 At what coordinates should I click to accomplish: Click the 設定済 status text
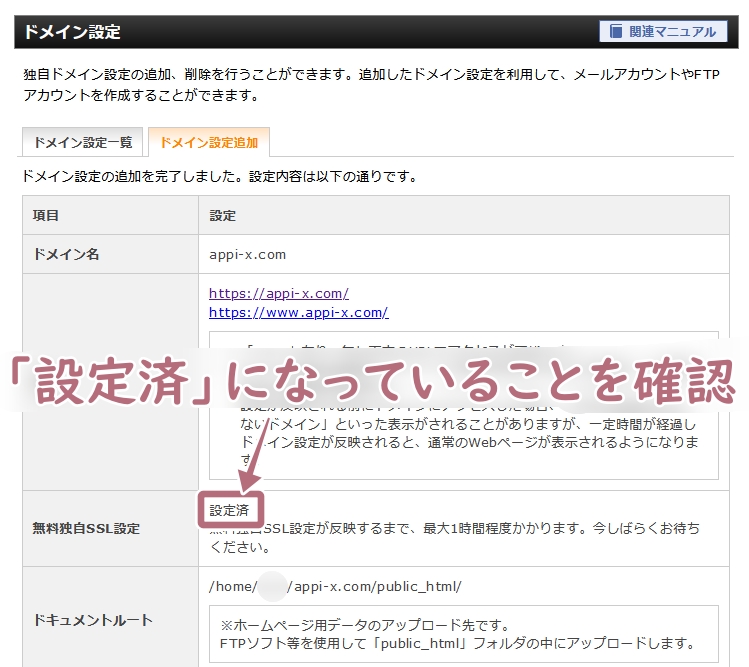[229, 510]
